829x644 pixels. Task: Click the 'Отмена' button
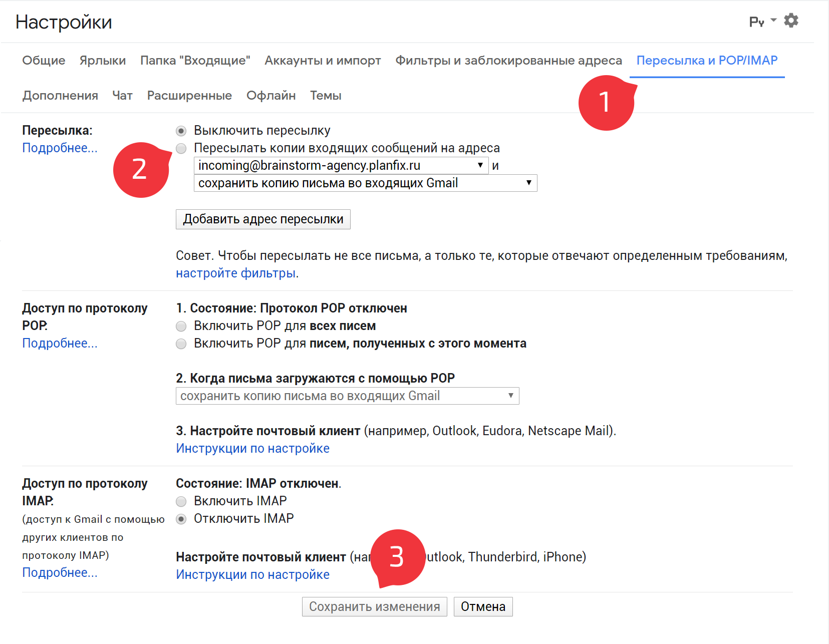pos(483,606)
